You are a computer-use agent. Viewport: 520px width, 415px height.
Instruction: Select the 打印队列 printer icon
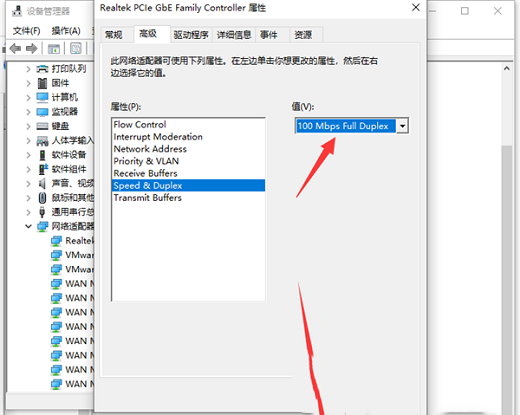pos(42,69)
